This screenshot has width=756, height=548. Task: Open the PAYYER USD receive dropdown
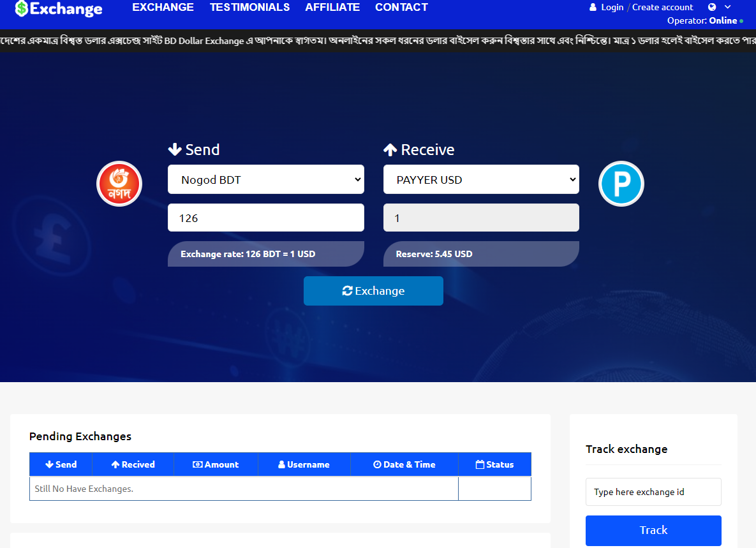pos(481,179)
